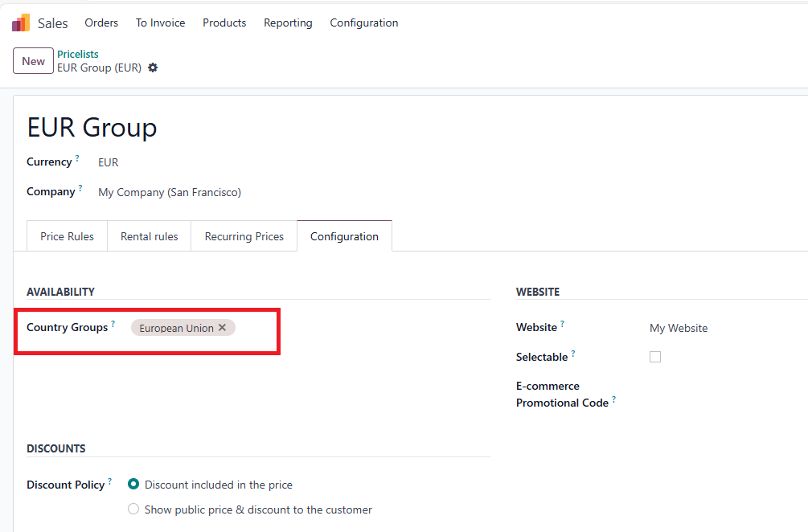Remove the European Union country group tag
Viewport: 808px width, 532px height.
coord(223,328)
